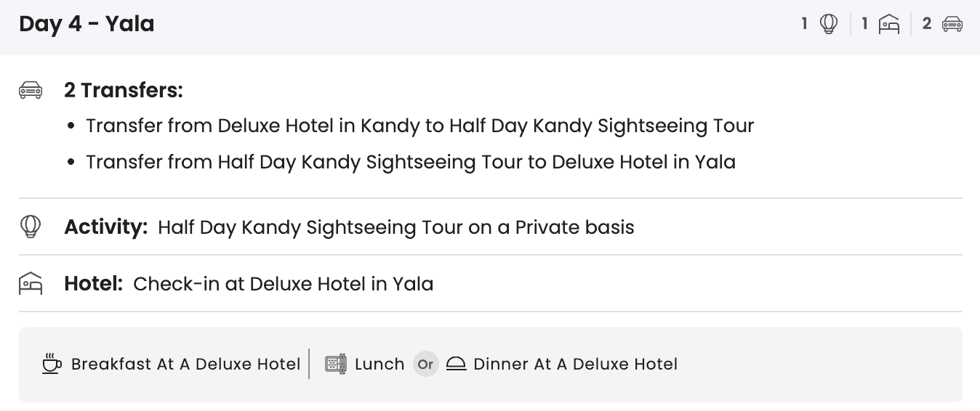Click the hotel bed icon in header
Image resolution: width=980 pixels, height=411 pixels.
[x=889, y=24]
